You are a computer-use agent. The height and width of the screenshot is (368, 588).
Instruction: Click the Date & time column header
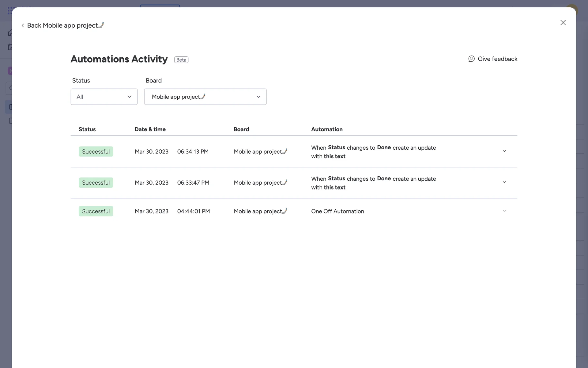point(150,129)
